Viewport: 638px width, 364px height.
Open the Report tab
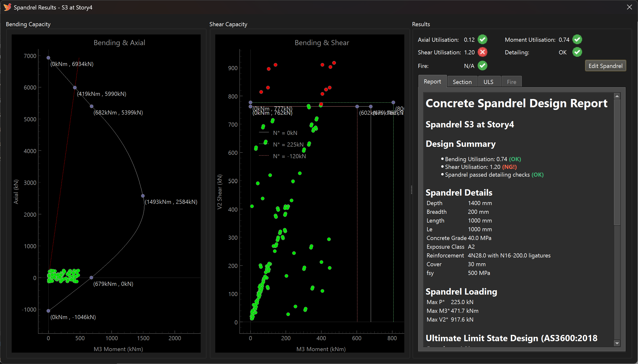coord(432,82)
